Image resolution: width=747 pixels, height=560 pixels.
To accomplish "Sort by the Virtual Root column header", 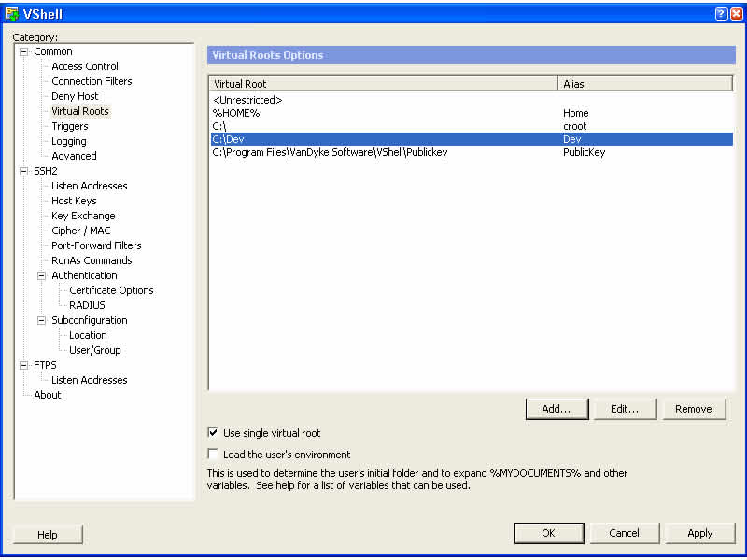I will (383, 84).
